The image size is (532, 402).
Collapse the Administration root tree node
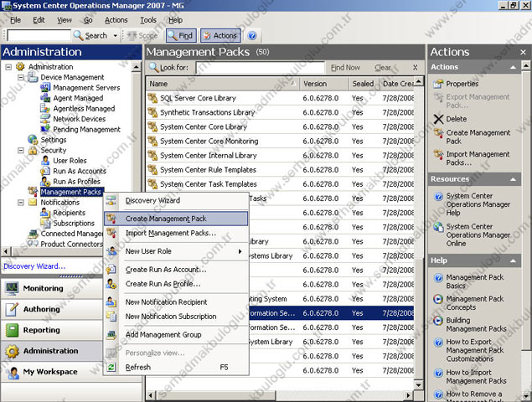coord(8,67)
